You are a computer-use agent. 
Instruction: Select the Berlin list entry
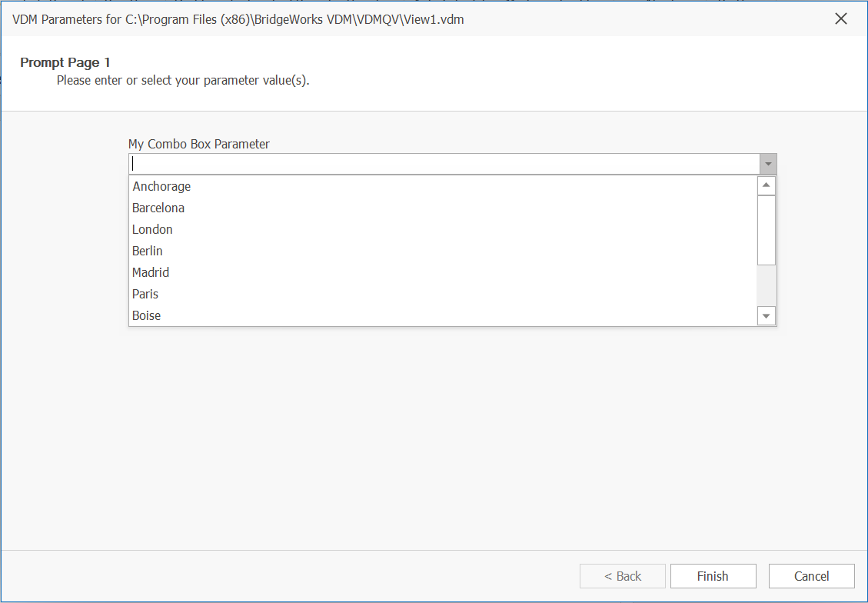pos(443,251)
